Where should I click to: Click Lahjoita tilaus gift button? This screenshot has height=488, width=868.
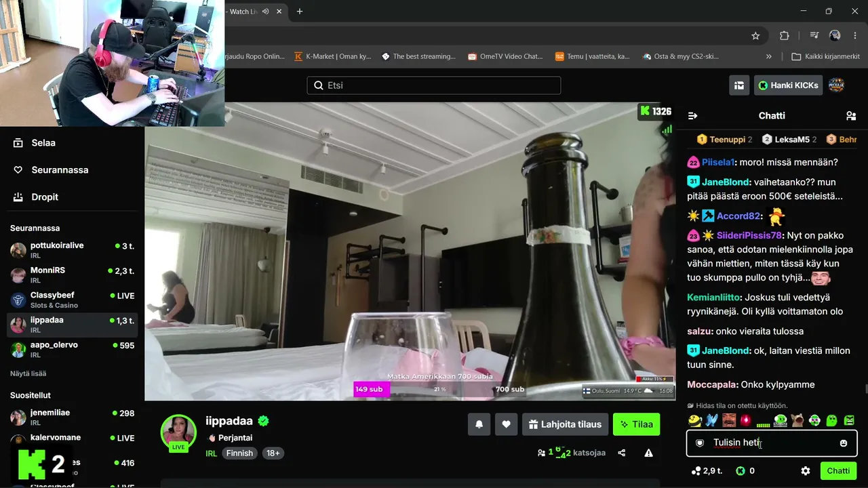564,424
